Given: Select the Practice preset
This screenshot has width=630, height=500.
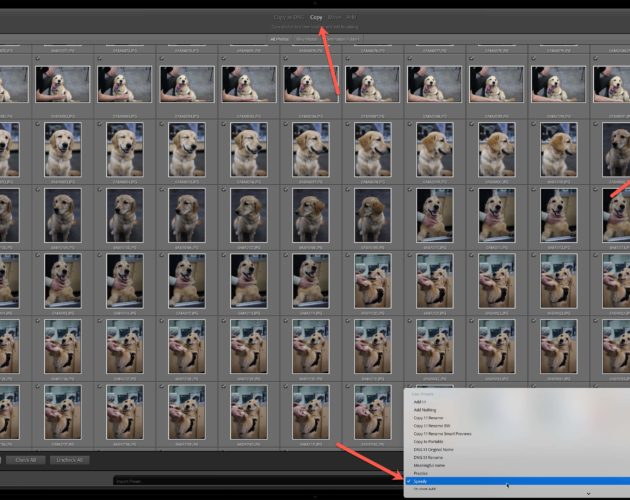Looking at the screenshot, I should coord(421,473).
